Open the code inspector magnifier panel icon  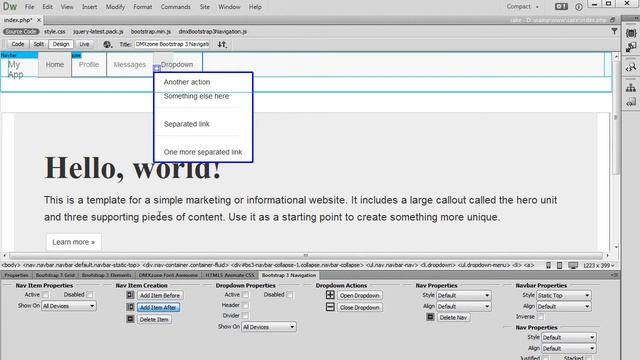(631, 67)
